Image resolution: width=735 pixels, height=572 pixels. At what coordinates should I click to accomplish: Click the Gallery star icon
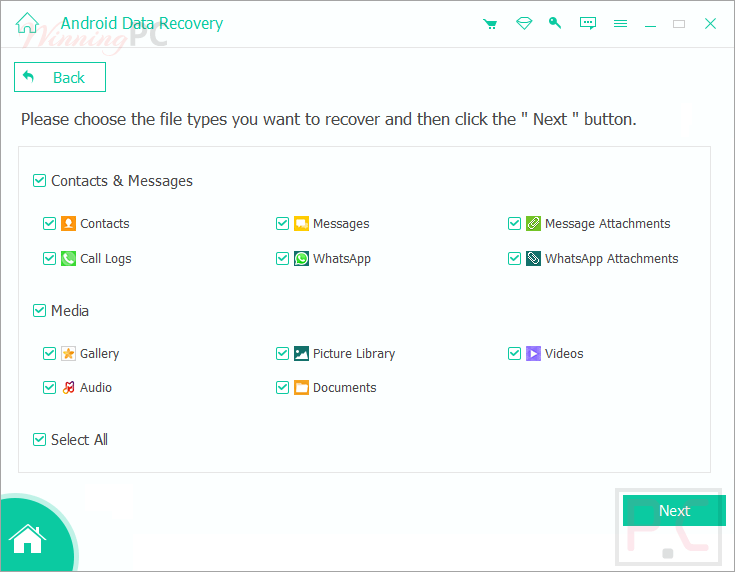[68, 353]
